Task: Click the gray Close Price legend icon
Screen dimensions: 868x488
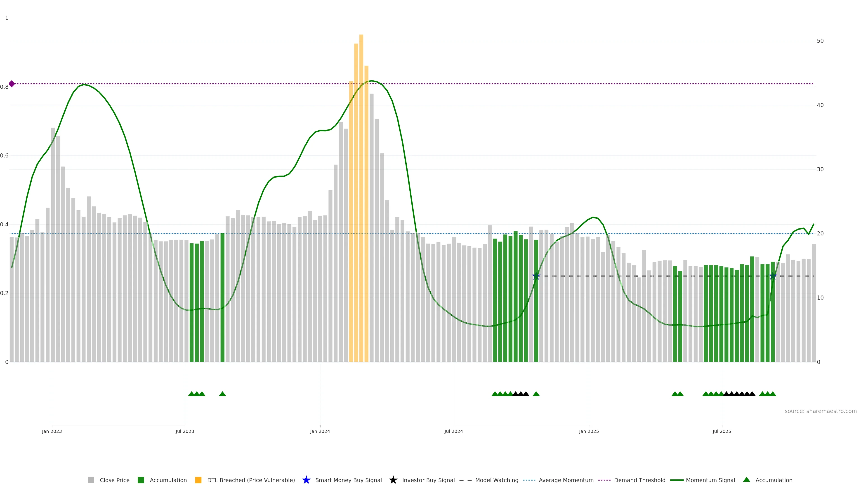Action: (91, 480)
